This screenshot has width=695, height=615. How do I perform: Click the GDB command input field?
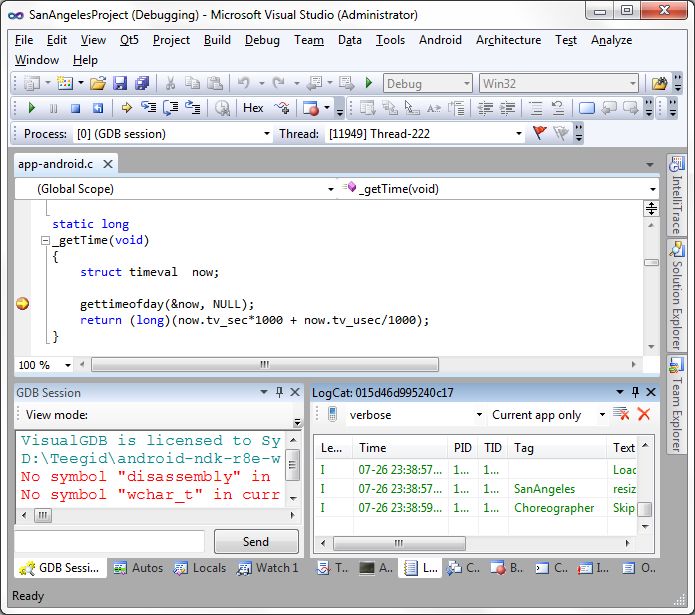pyautogui.click(x=109, y=541)
